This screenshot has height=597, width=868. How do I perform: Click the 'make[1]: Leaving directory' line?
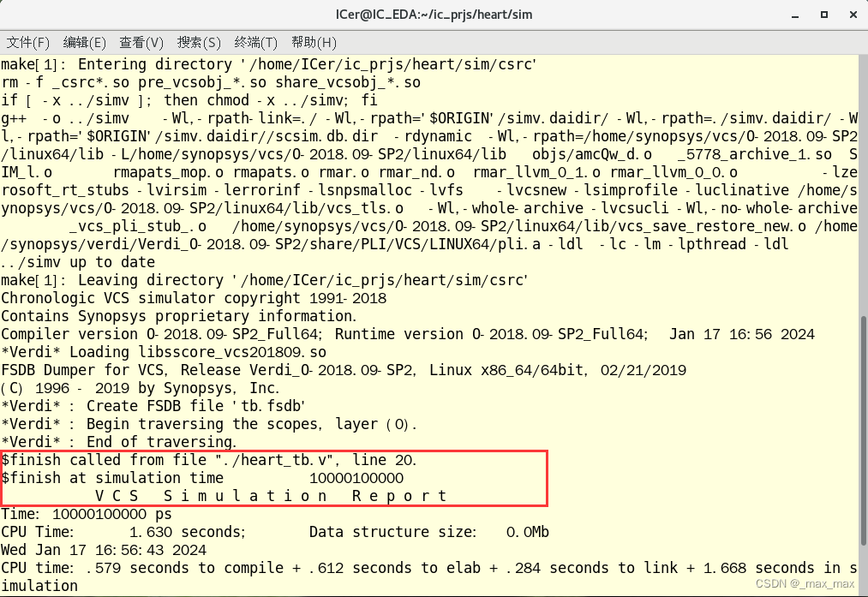tap(265, 280)
